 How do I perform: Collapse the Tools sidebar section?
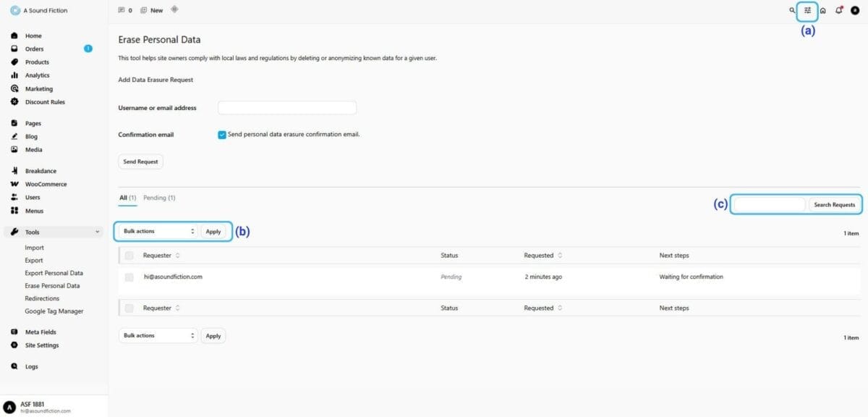98,232
